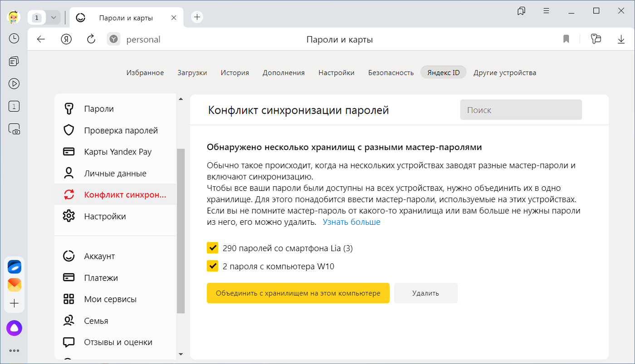Close the 'Пароли и карты' tab
This screenshot has height=364, width=635.
pyautogui.click(x=174, y=18)
